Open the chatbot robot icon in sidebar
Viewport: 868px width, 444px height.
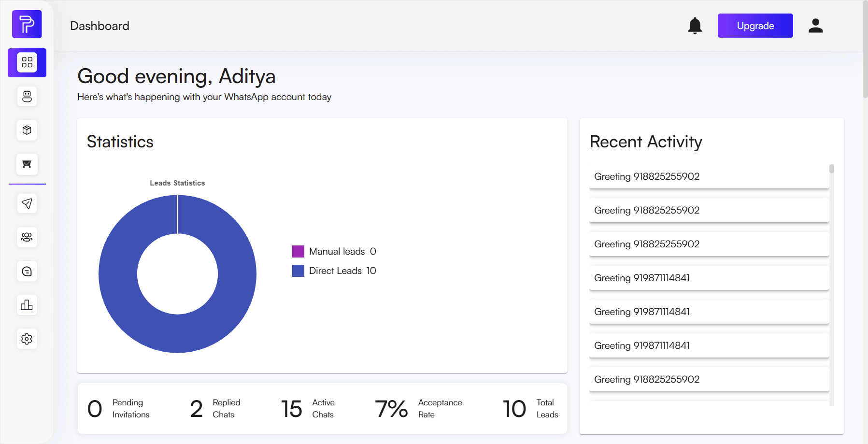[27, 97]
